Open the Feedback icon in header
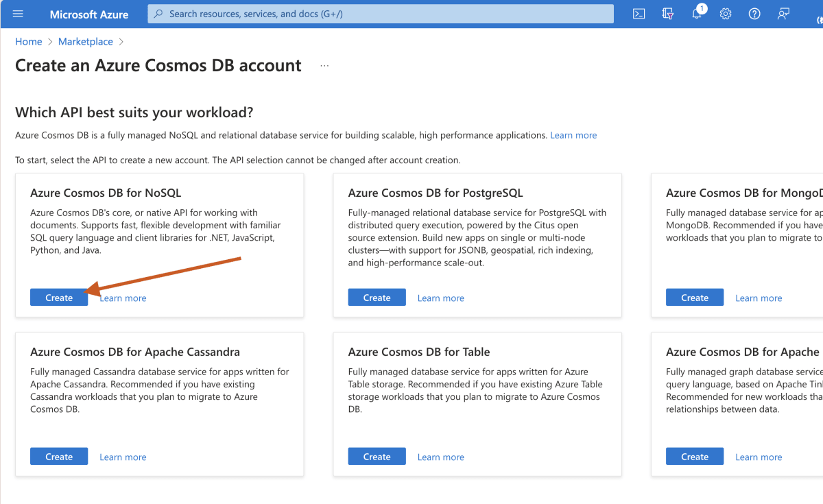 click(x=783, y=14)
